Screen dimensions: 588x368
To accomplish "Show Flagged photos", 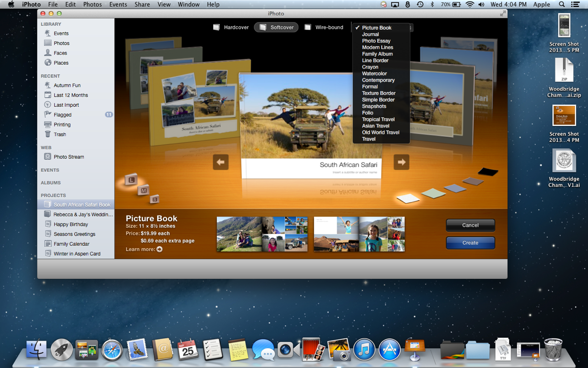I will 62,115.
